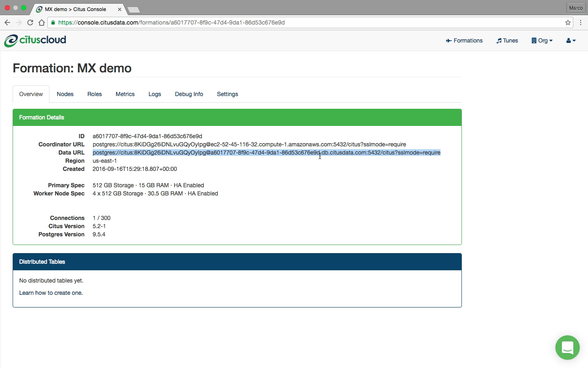The height and width of the screenshot is (368, 588).
Task: Open Formations in the navbar
Action: tap(464, 40)
